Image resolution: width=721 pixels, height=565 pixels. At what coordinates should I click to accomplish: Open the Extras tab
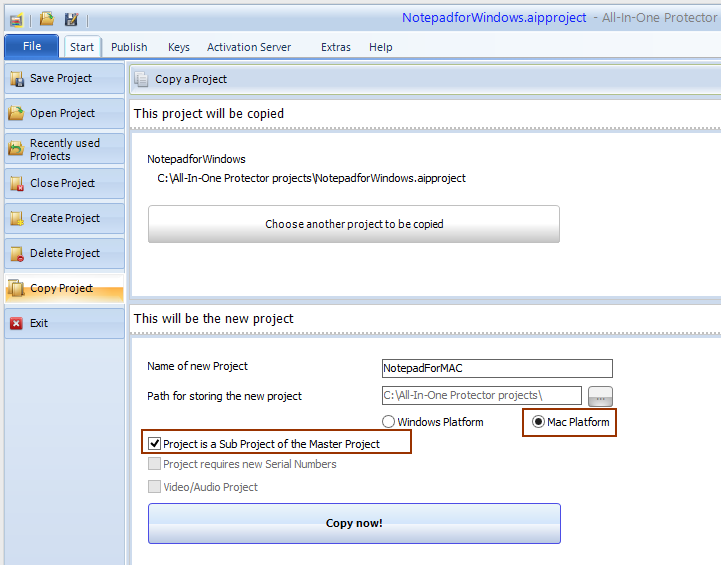tap(336, 47)
